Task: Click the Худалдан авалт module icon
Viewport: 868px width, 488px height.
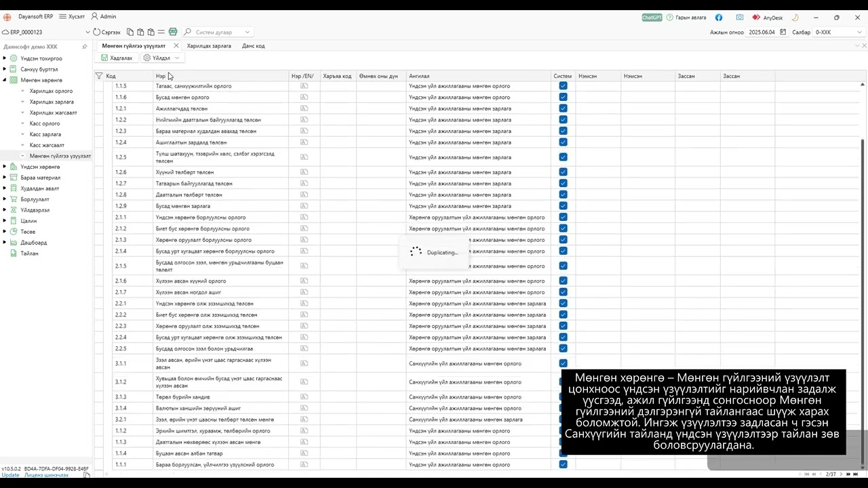Action: click(x=14, y=188)
